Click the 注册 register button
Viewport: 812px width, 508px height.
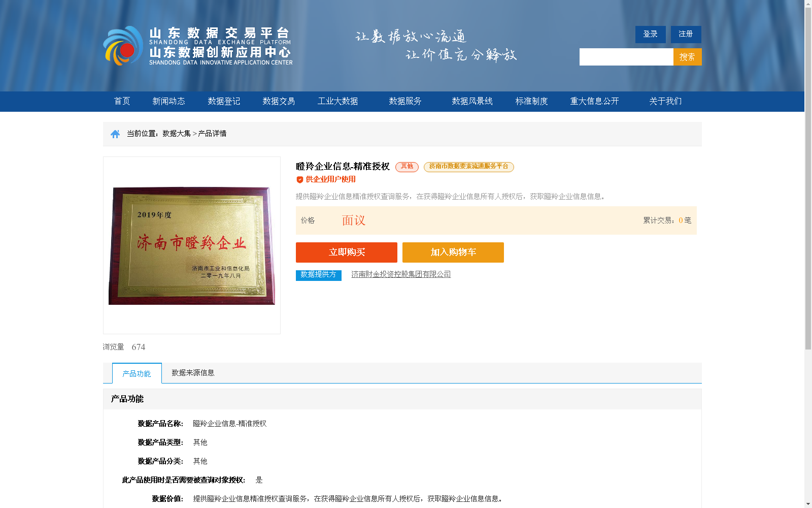[x=686, y=35]
